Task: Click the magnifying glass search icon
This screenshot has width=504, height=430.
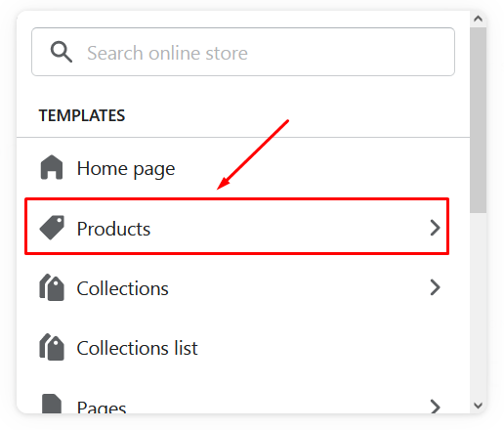Action: point(62,52)
